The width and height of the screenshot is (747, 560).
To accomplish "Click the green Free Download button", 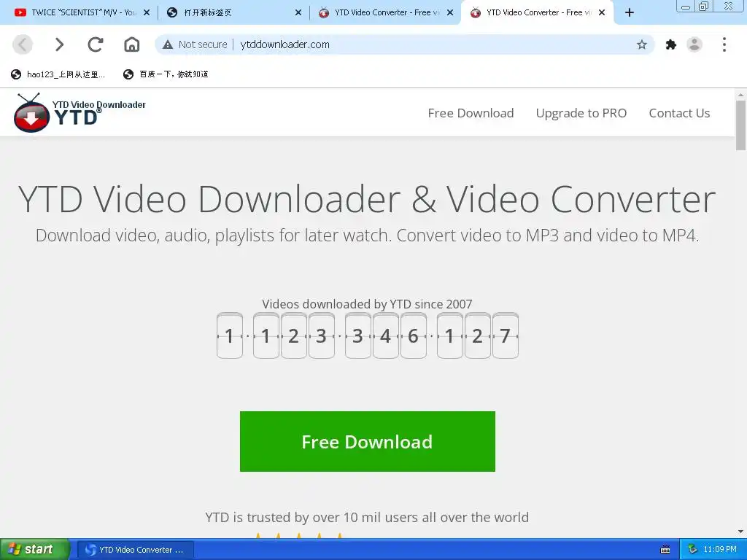I will pos(368,441).
